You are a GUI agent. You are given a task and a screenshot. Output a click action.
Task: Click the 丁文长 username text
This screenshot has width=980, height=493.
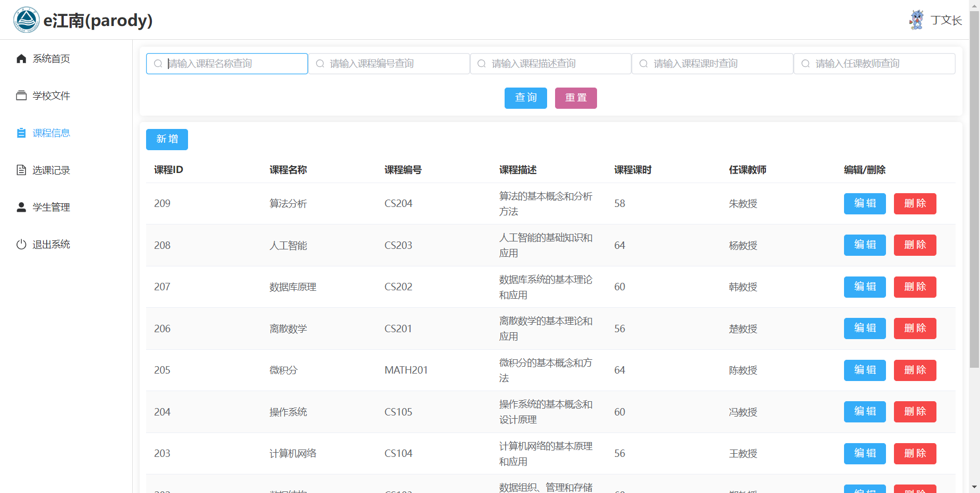(x=946, y=20)
